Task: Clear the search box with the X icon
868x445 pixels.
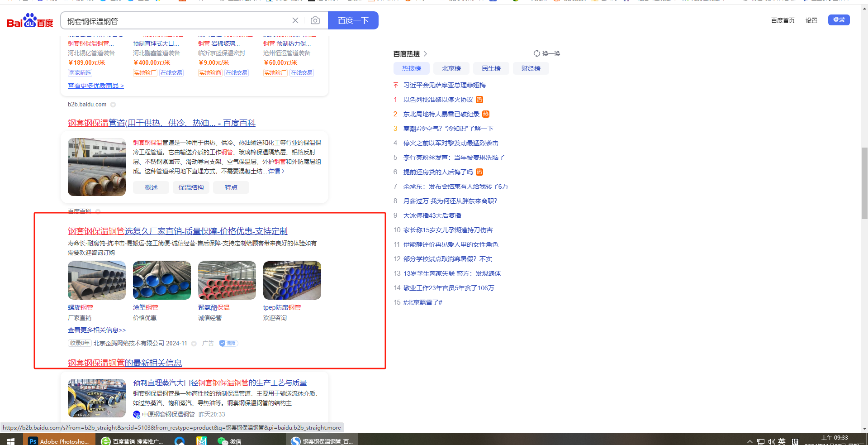Action: tap(295, 20)
